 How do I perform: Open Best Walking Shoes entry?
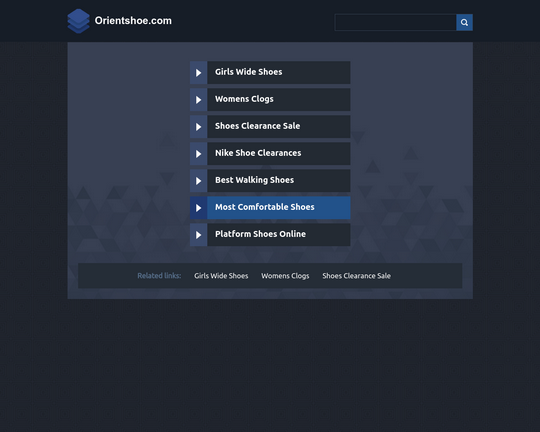pos(270,181)
